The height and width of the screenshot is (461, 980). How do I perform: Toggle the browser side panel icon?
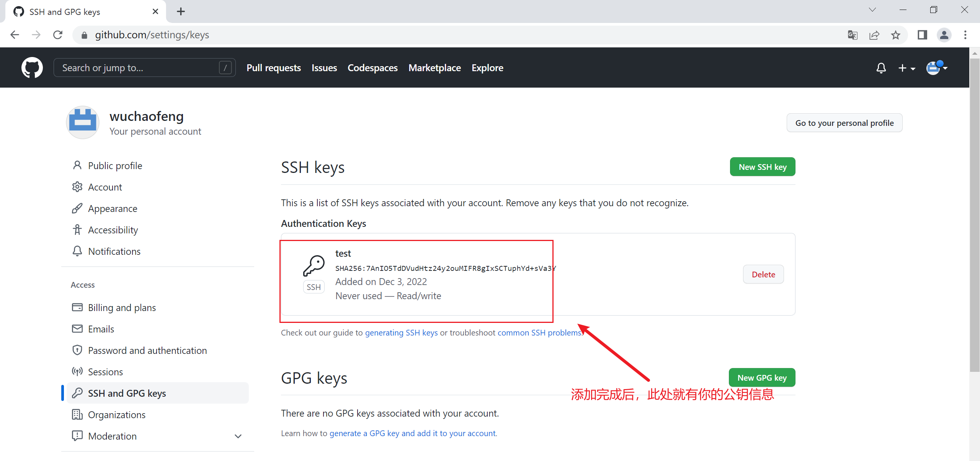coord(922,35)
